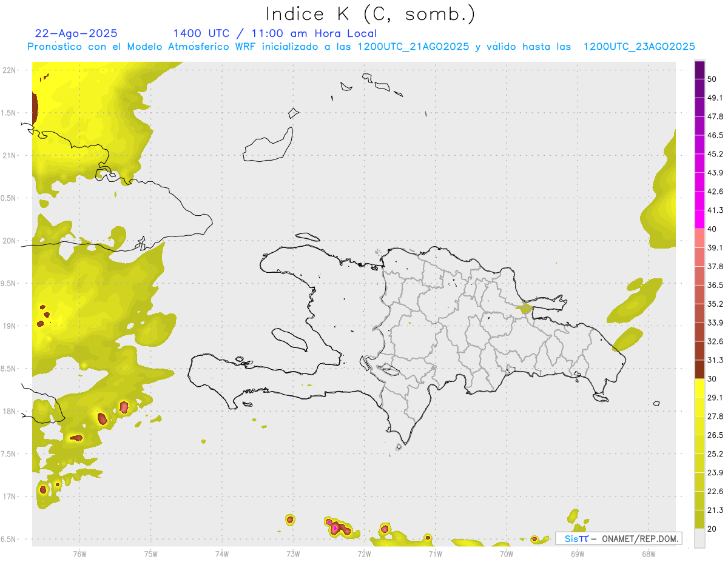
Task: Click the '19N' latitude label
Action: [9, 326]
